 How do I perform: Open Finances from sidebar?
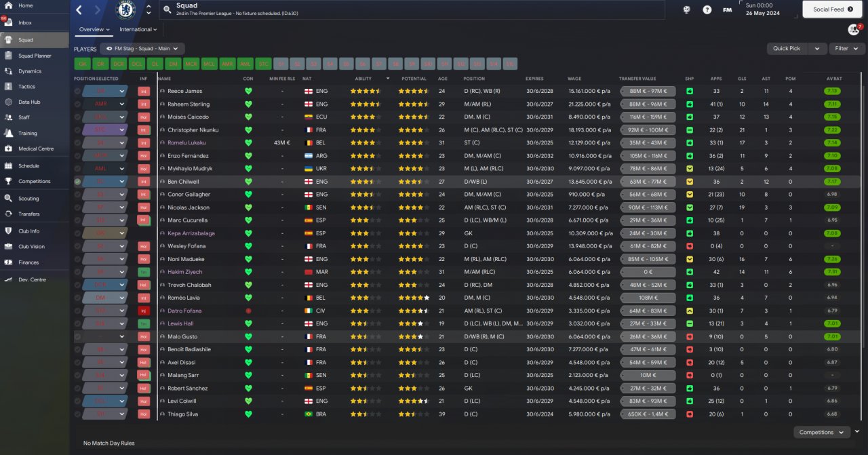coord(34,262)
